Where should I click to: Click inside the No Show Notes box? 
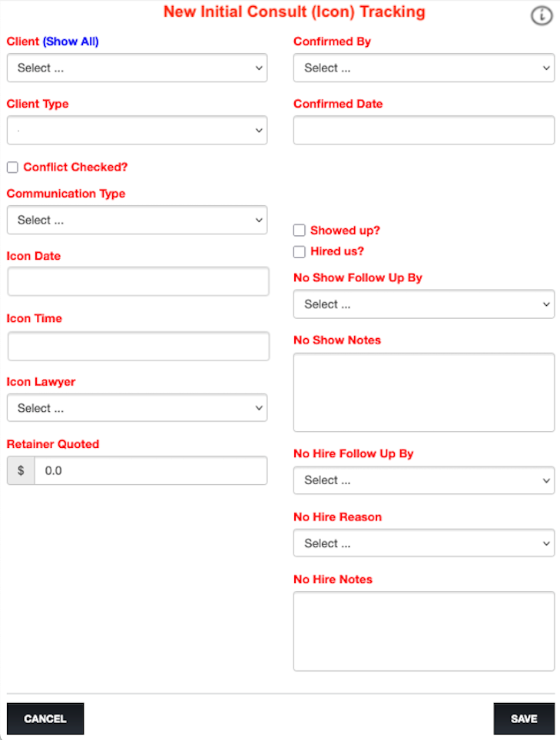click(x=423, y=392)
